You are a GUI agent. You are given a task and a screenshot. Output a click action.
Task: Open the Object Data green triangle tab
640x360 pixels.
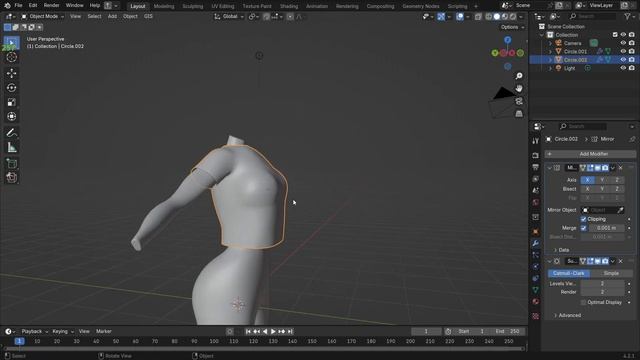(536, 290)
